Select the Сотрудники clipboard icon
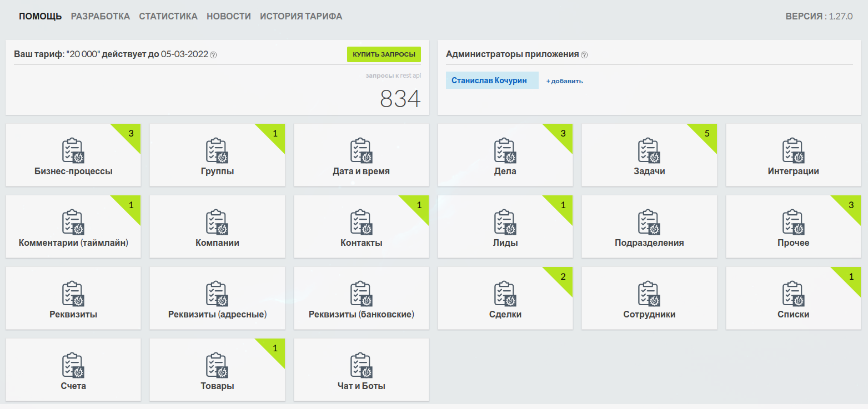This screenshot has width=868, height=409. click(649, 294)
